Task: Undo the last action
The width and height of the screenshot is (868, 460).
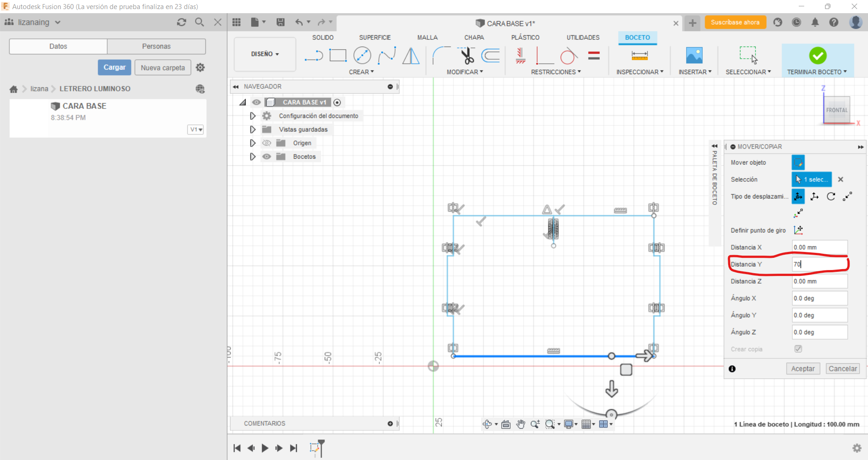Action: [x=299, y=22]
